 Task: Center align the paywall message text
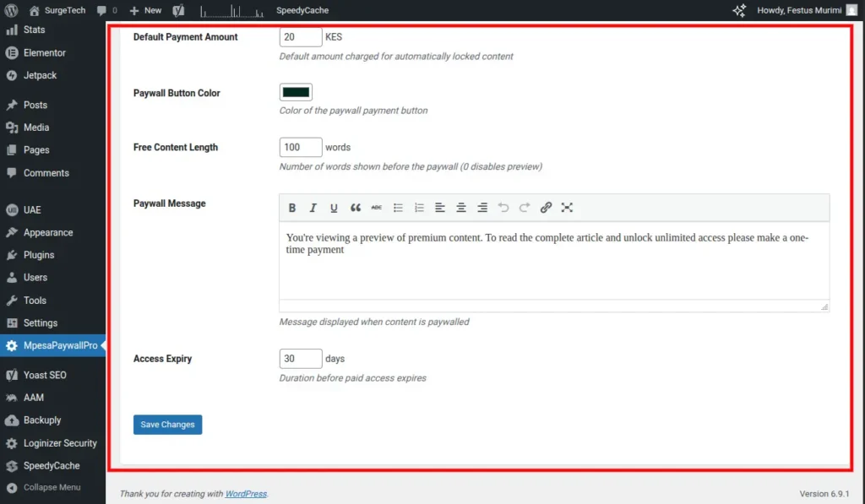click(461, 208)
